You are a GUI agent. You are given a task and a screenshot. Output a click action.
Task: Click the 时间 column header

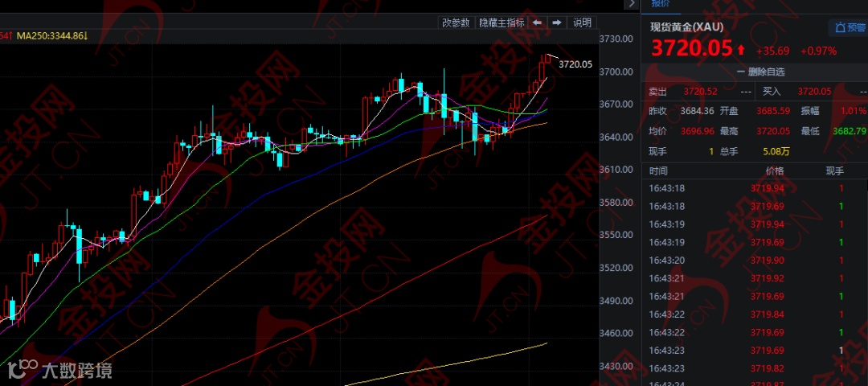point(658,171)
